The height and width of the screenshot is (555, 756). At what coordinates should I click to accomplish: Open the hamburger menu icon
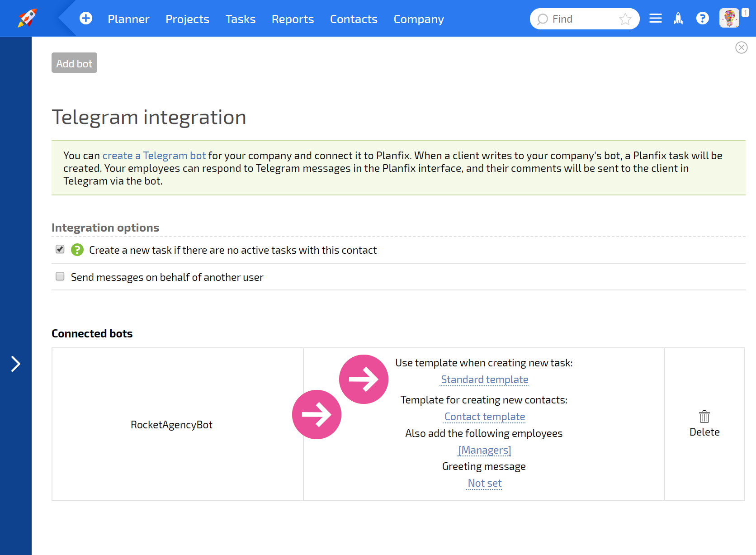click(655, 18)
